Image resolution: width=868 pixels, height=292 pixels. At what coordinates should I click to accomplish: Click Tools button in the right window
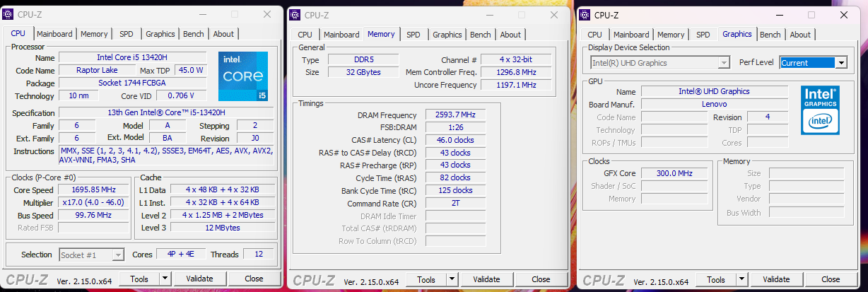click(x=716, y=279)
